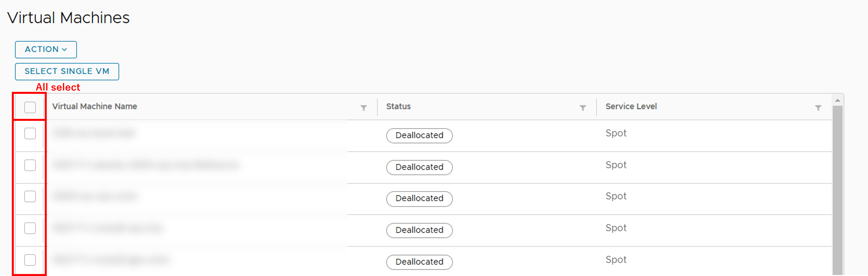
Task: Open the Service Level column filter icon
Action: click(818, 108)
